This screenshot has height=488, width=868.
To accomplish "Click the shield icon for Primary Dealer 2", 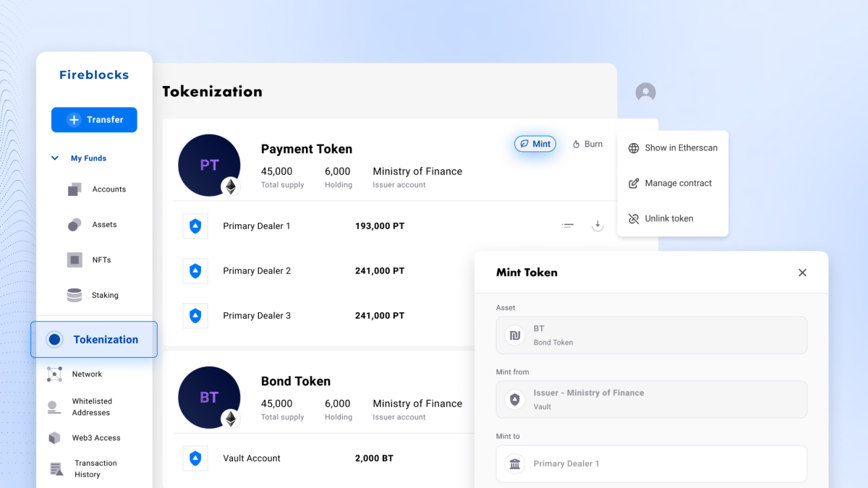I will click(195, 271).
